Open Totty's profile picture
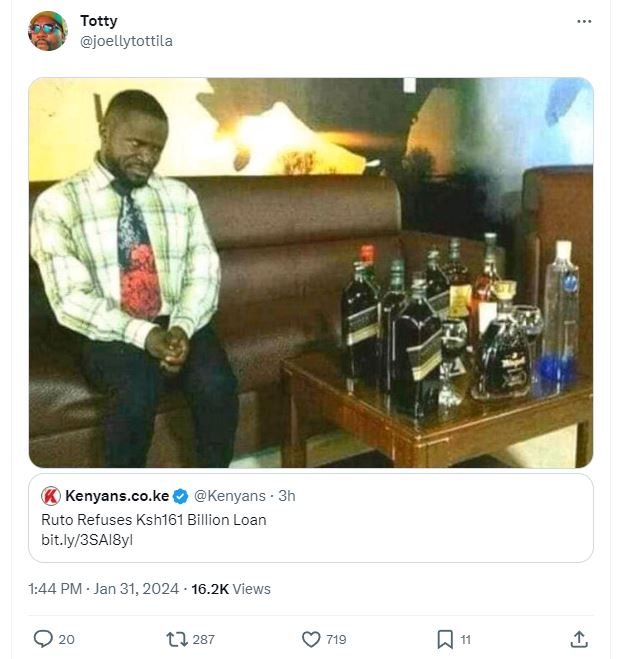The width and height of the screenshot is (619, 659). tap(47, 31)
